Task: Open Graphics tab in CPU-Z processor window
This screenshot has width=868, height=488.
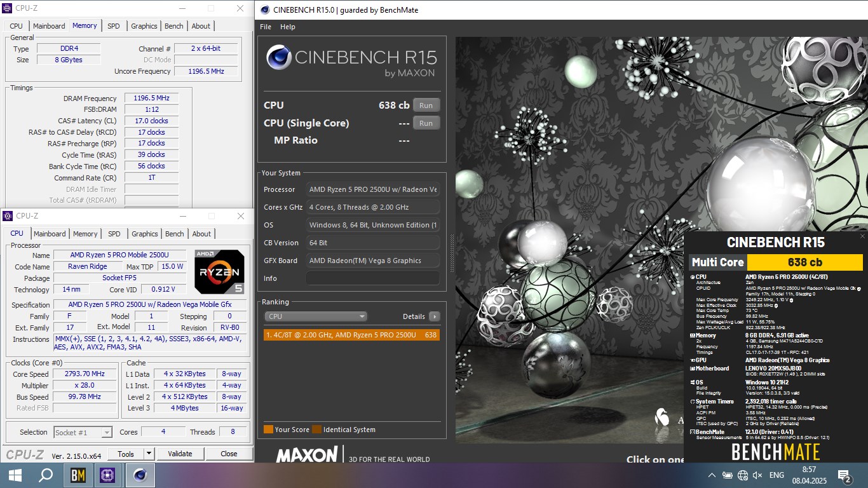Action: [x=145, y=234]
